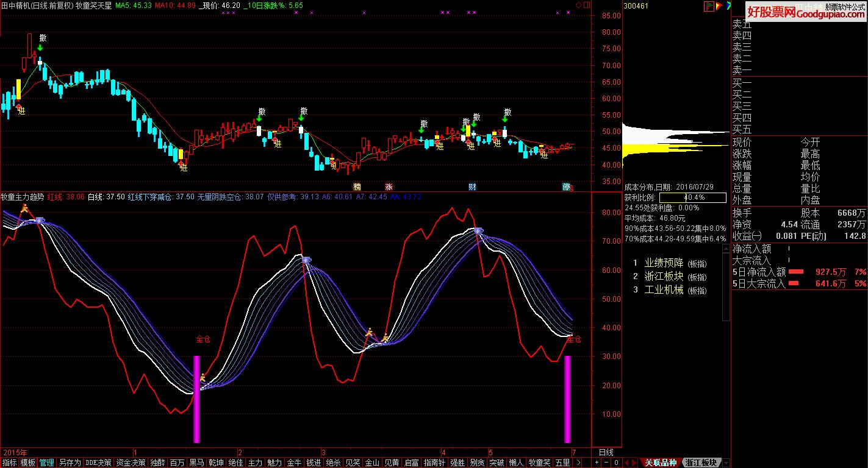Switch to the 百万 indicator
The height and width of the screenshot is (468, 868).
coord(177,463)
